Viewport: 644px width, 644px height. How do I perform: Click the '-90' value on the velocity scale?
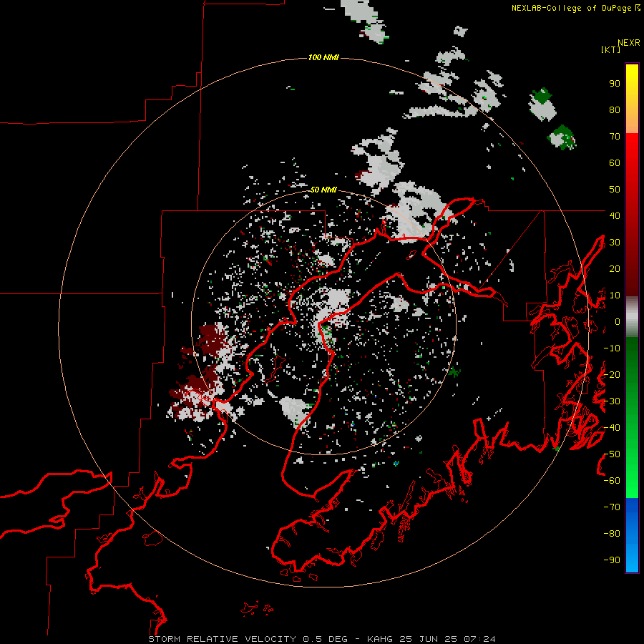pyautogui.click(x=612, y=560)
